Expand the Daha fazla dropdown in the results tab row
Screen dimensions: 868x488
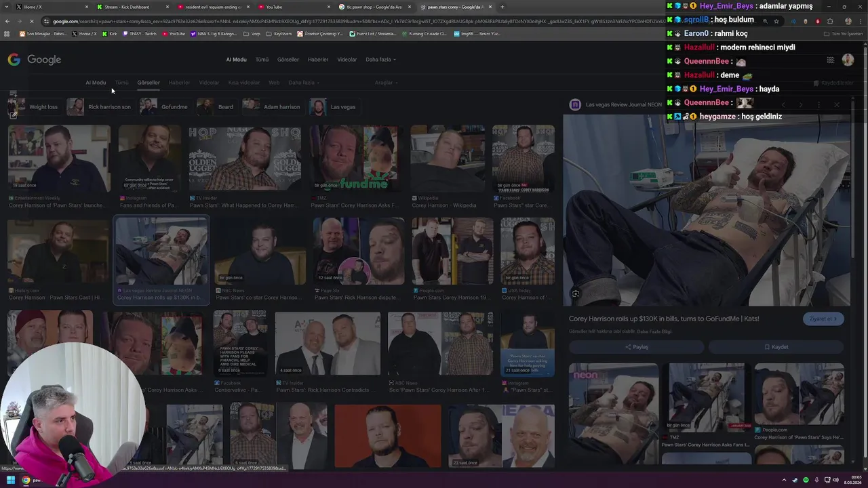pos(304,83)
